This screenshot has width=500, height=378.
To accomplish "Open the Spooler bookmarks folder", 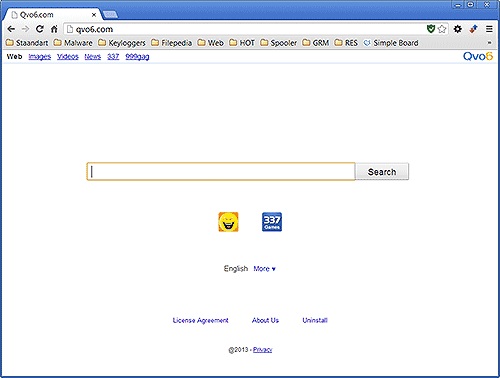I will point(279,43).
